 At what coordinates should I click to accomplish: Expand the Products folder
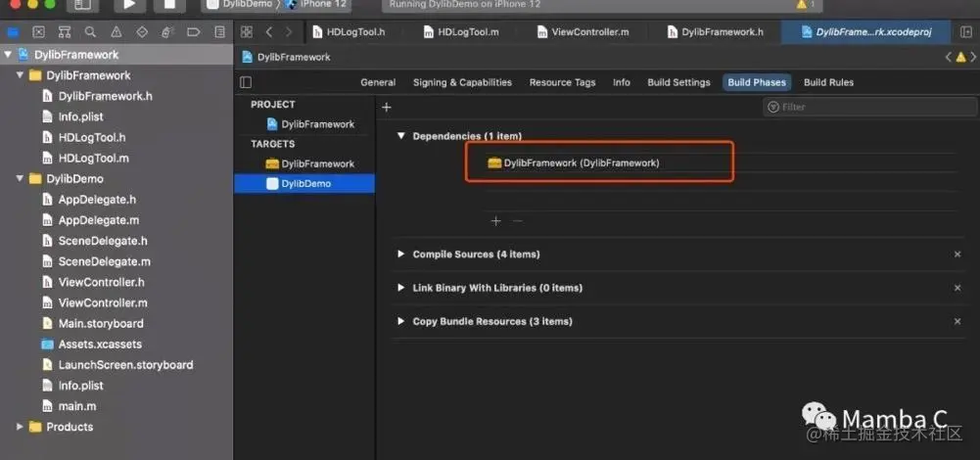20,427
